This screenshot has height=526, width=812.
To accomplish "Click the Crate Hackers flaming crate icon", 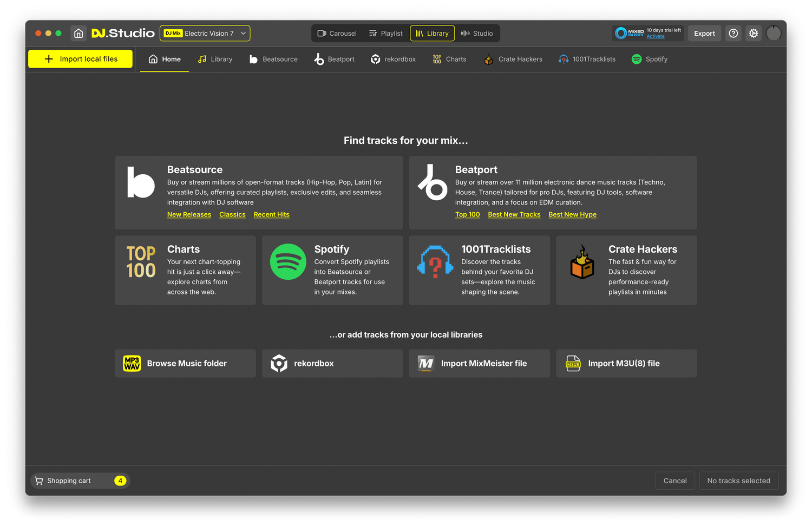I will (582, 262).
